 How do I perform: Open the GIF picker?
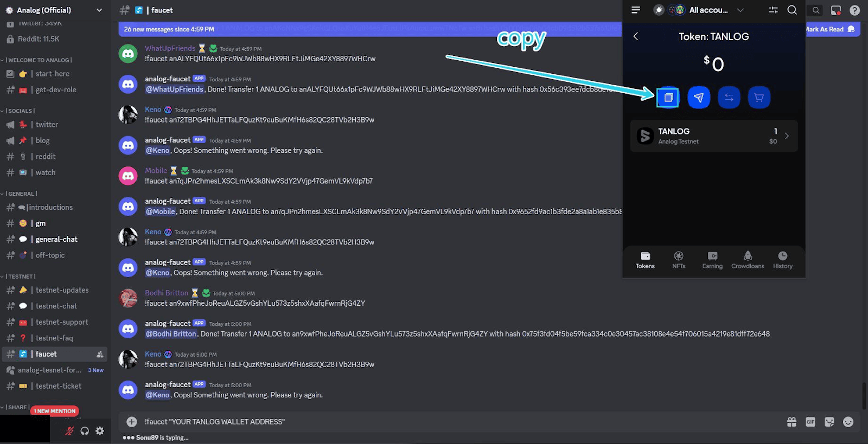click(810, 422)
